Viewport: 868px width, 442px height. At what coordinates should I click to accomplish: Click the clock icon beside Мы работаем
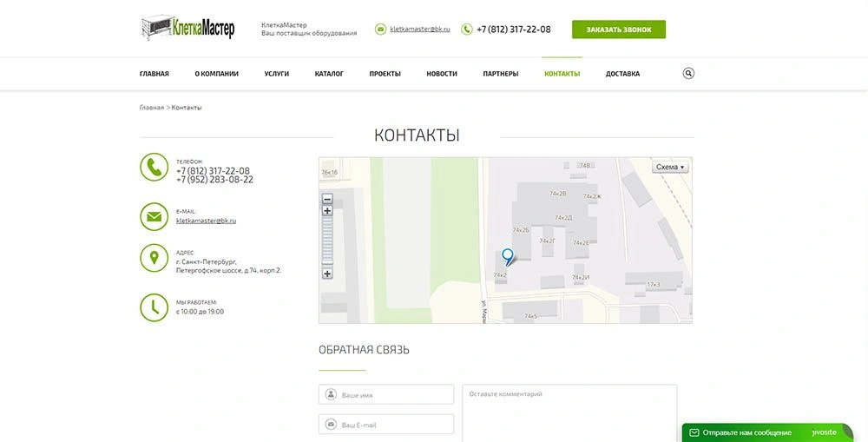click(154, 307)
